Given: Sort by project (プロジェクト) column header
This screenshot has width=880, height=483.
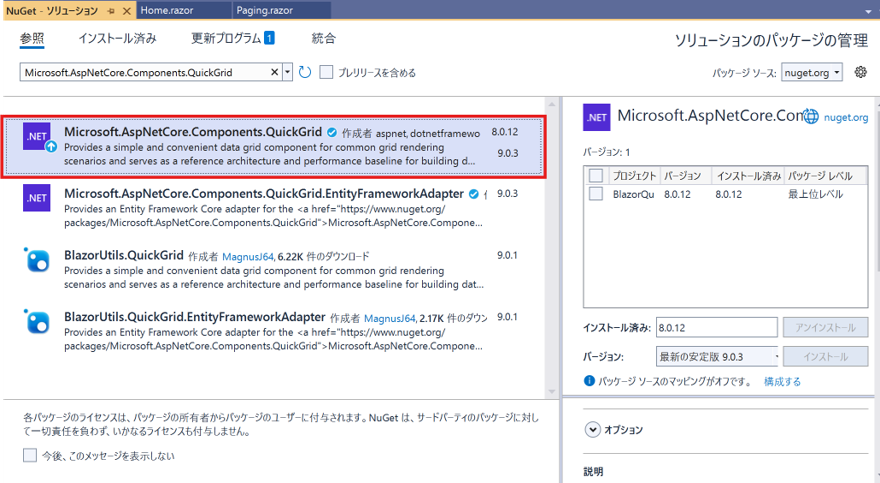Looking at the screenshot, I should coord(634,176).
